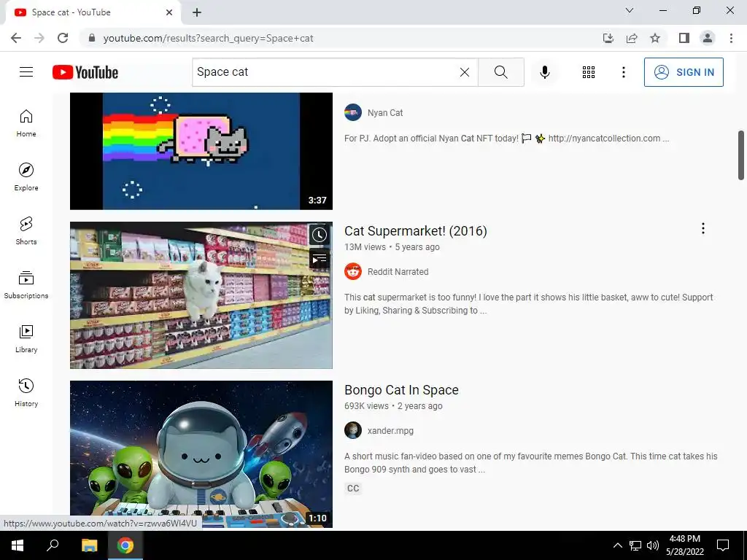Open Explore in sidebar

pyautogui.click(x=26, y=177)
